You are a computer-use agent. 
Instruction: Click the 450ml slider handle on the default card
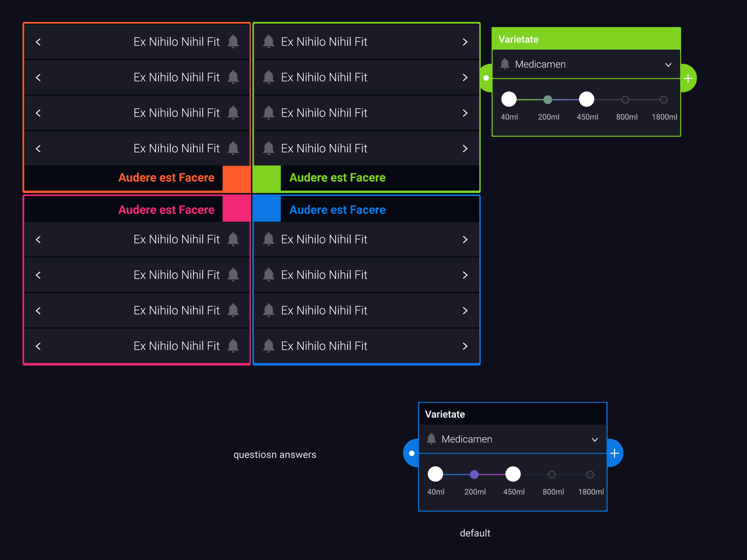tap(513, 474)
